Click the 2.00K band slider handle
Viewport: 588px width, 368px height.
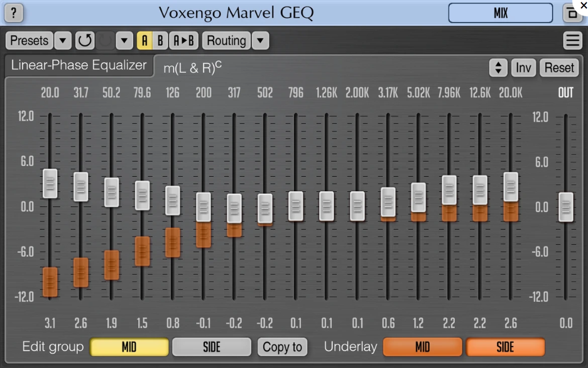pos(357,206)
